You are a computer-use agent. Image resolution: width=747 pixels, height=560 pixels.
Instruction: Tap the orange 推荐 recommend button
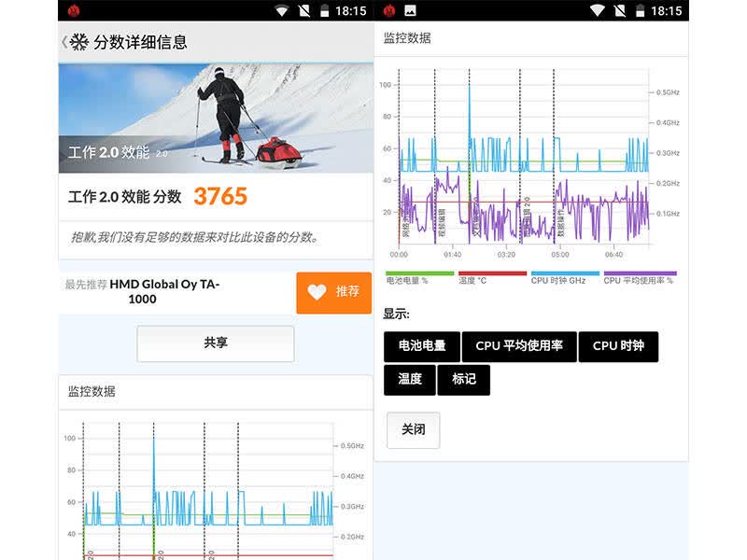(334, 292)
